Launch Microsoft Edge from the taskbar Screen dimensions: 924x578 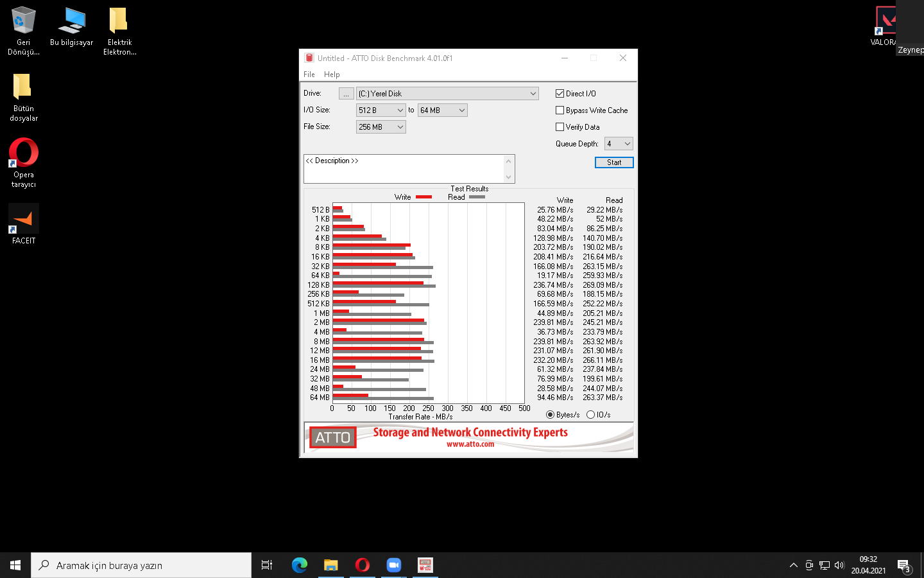[300, 565]
